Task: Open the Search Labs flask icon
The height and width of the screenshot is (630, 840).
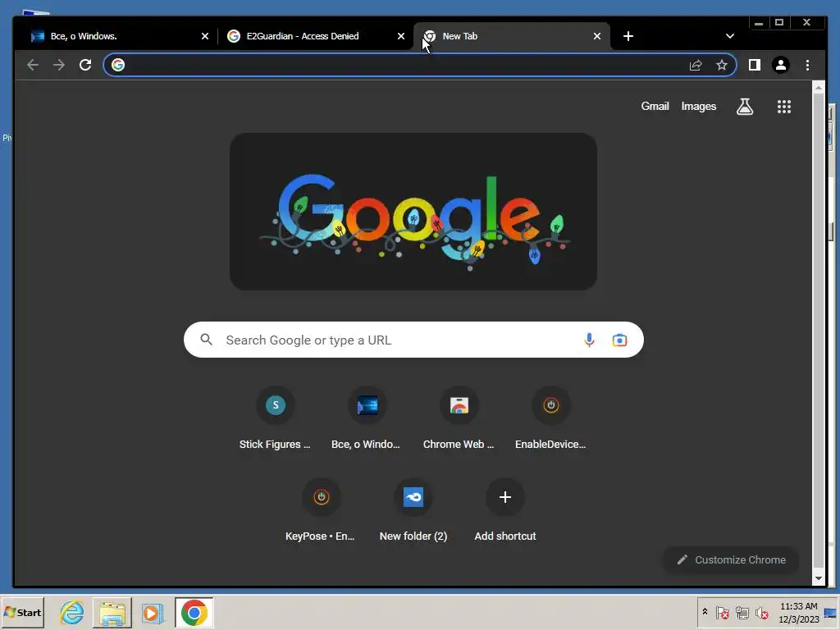Action: (745, 107)
